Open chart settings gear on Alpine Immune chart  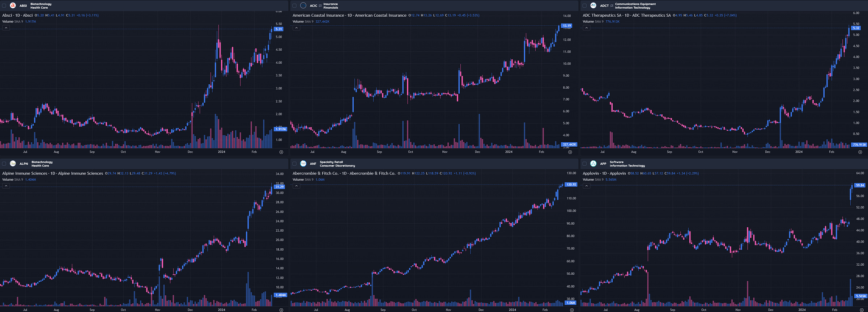coord(281,310)
